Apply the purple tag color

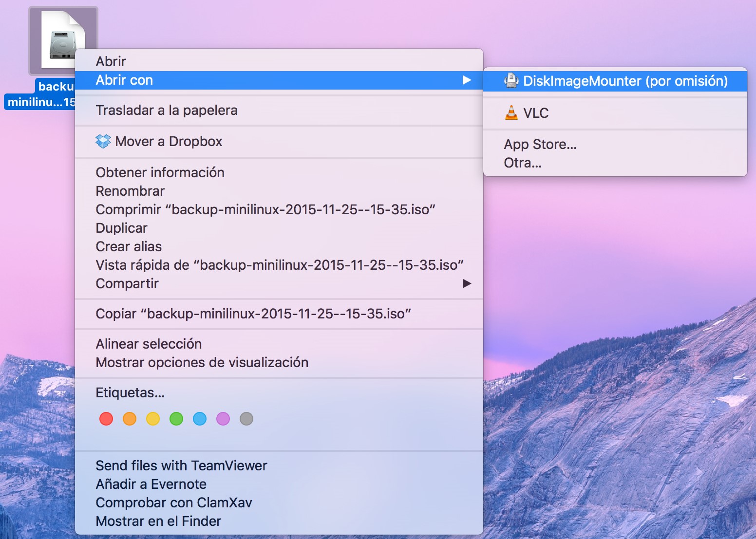coord(223,419)
